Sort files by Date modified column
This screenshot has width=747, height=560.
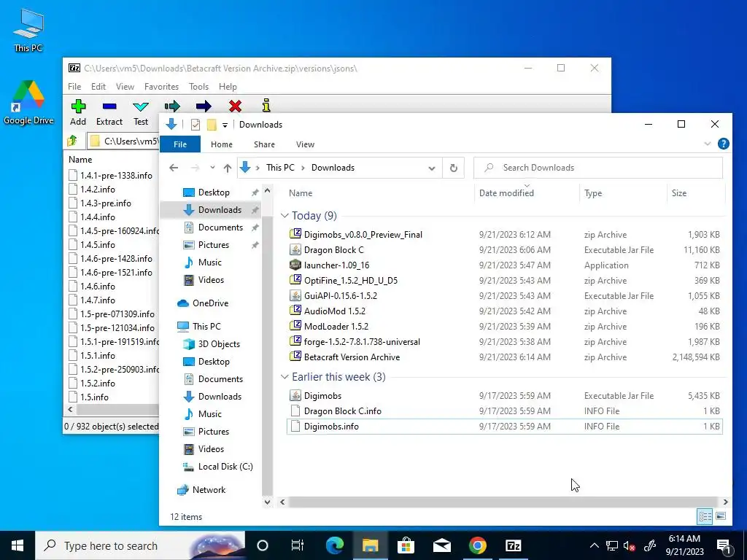tap(527, 192)
